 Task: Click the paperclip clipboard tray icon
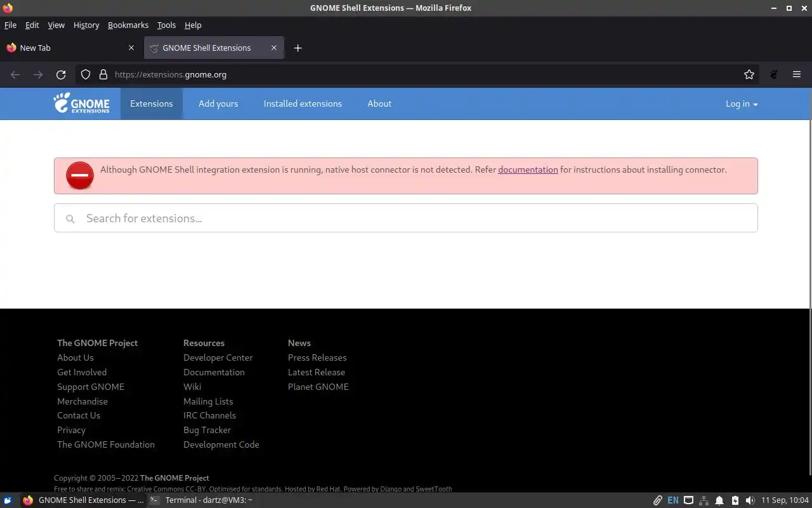(x=658, y=500)
